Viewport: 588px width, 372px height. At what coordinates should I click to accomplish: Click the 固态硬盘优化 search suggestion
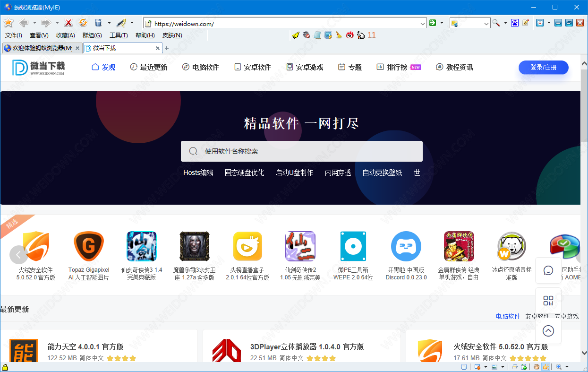244,173
